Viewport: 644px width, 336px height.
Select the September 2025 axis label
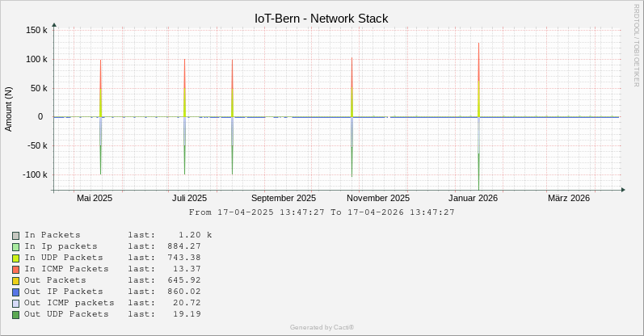point(283,198)
